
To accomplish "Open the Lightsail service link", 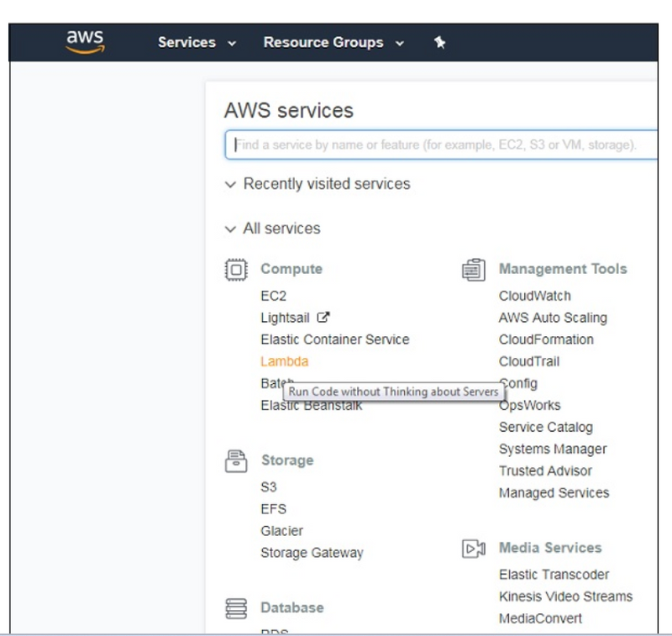I will 285,318.
